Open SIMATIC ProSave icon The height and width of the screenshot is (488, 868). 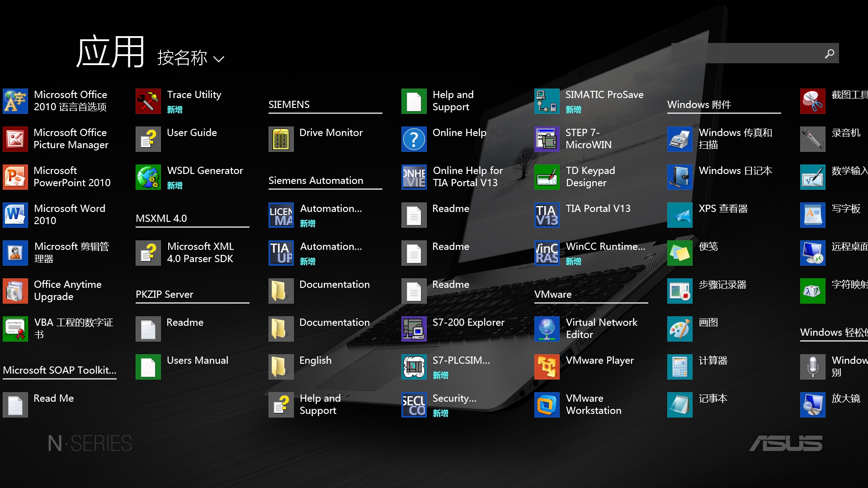pos(547,101)
